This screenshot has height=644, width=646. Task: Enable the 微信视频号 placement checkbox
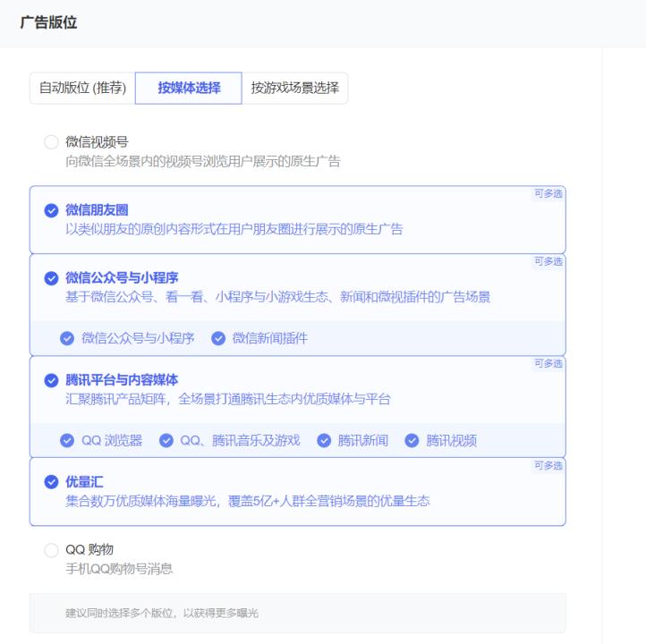point(51,142)
